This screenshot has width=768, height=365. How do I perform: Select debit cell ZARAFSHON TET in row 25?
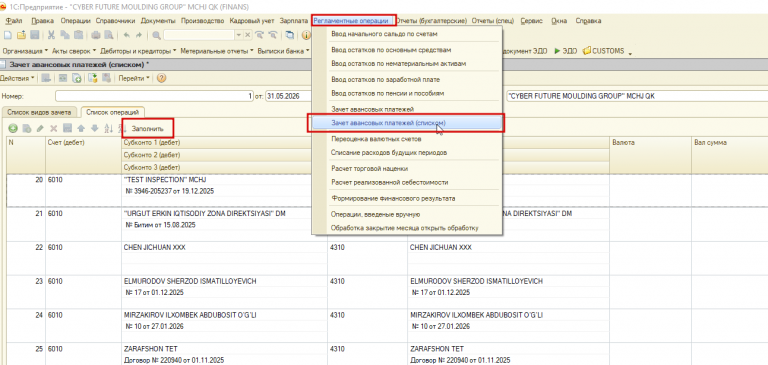point(224,349)
